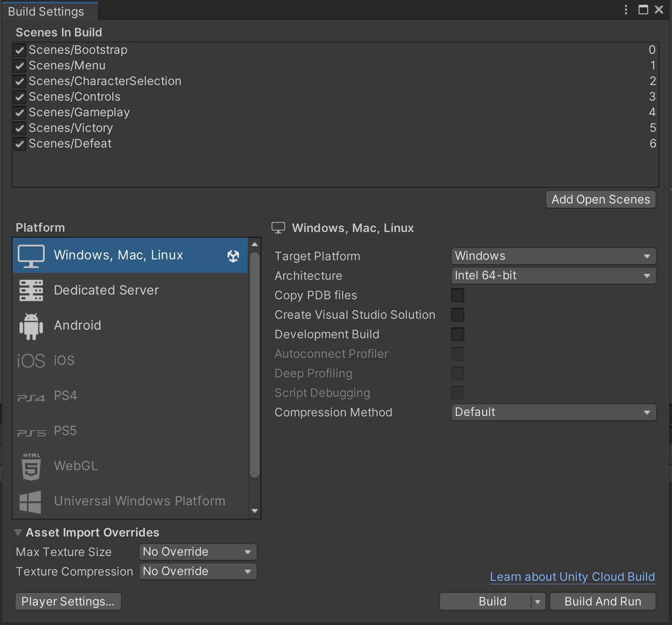The image size is (672, 625).
Task: Select the Scenes/CharacterSelection row text
Action: [105, 81]
